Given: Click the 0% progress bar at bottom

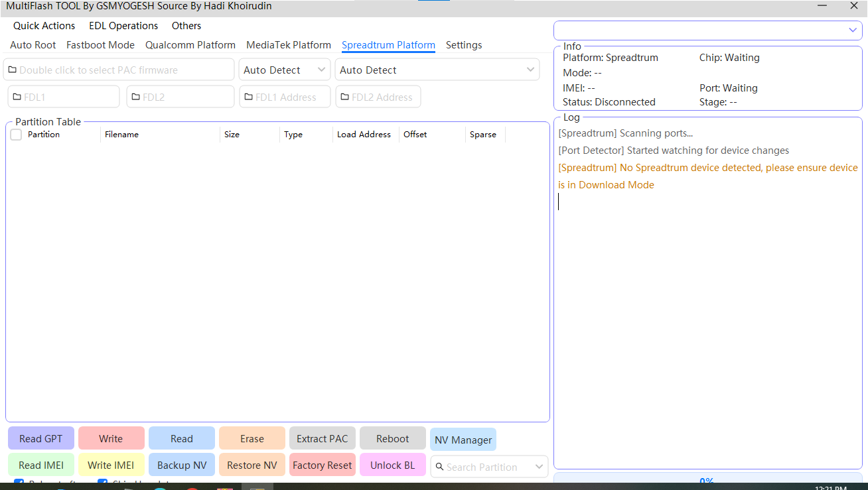Looking at the screenshot, I should [x=705, y=482].
